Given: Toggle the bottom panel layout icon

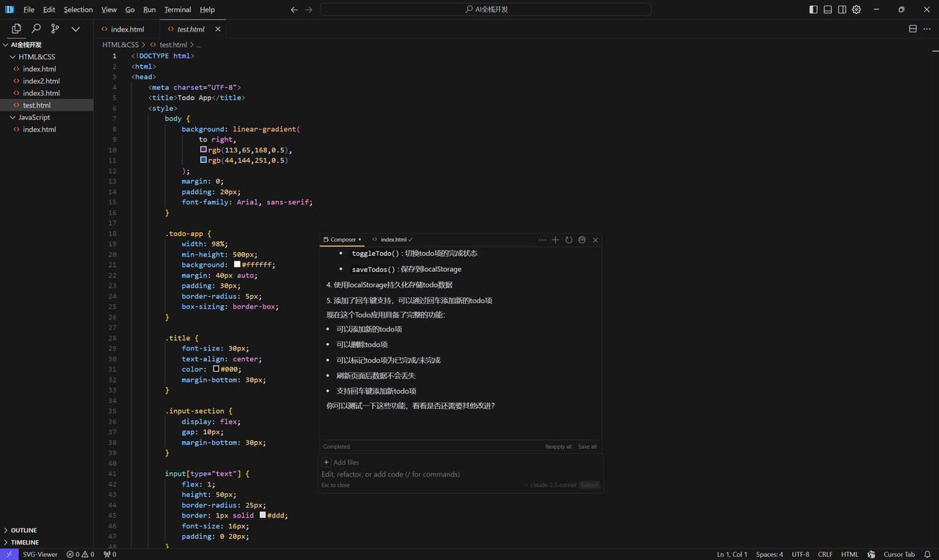Looking at the screenshot, I should click(827, 10).
